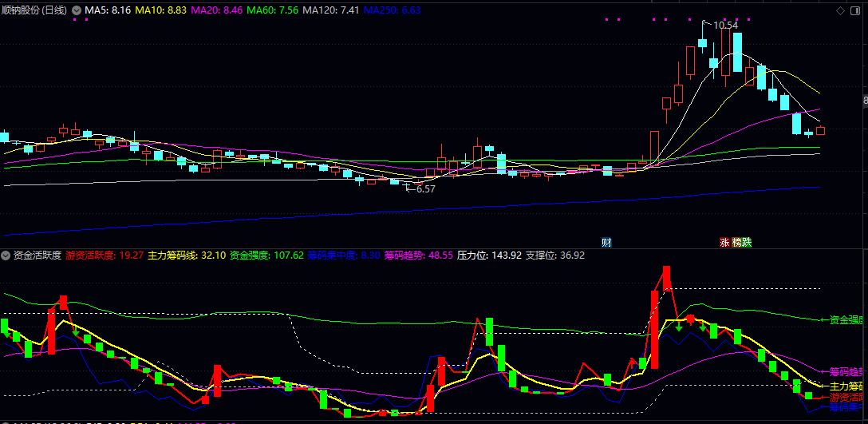The image size is (868, 424).
Task: Click the 10.54 high price label
Action: point(725,25)
